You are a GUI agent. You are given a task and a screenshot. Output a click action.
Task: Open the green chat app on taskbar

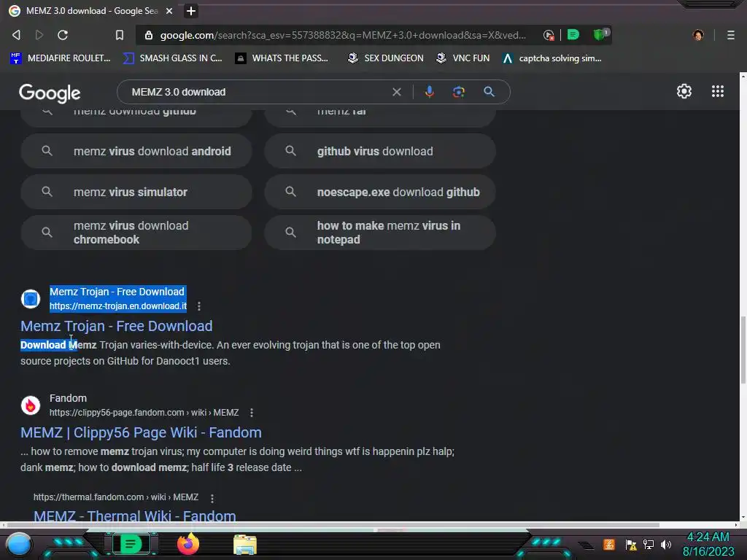click(x=131, y=544)
